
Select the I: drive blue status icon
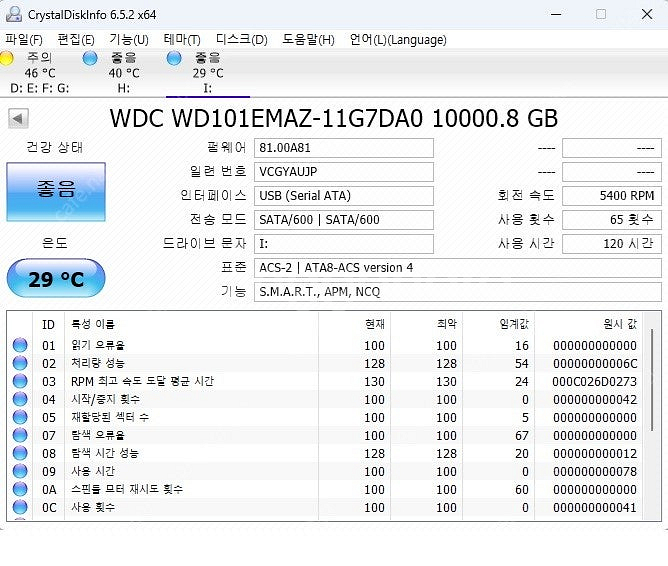[x=174, y=58]
